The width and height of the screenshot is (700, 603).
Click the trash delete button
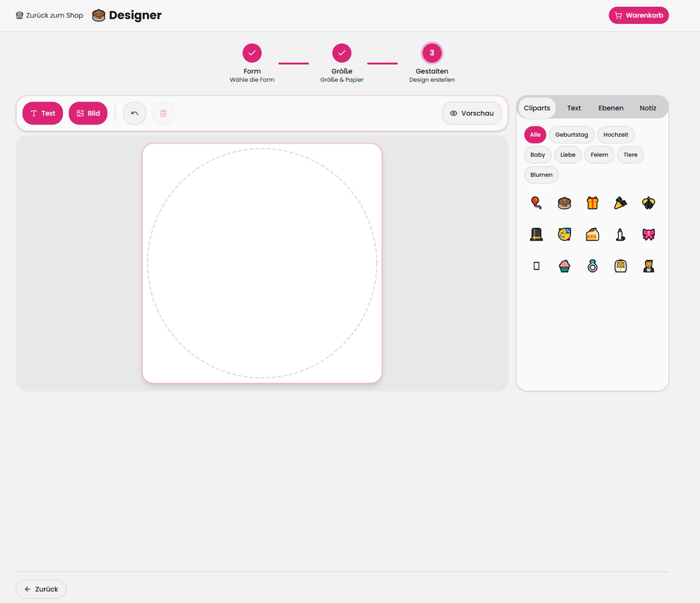163,113
